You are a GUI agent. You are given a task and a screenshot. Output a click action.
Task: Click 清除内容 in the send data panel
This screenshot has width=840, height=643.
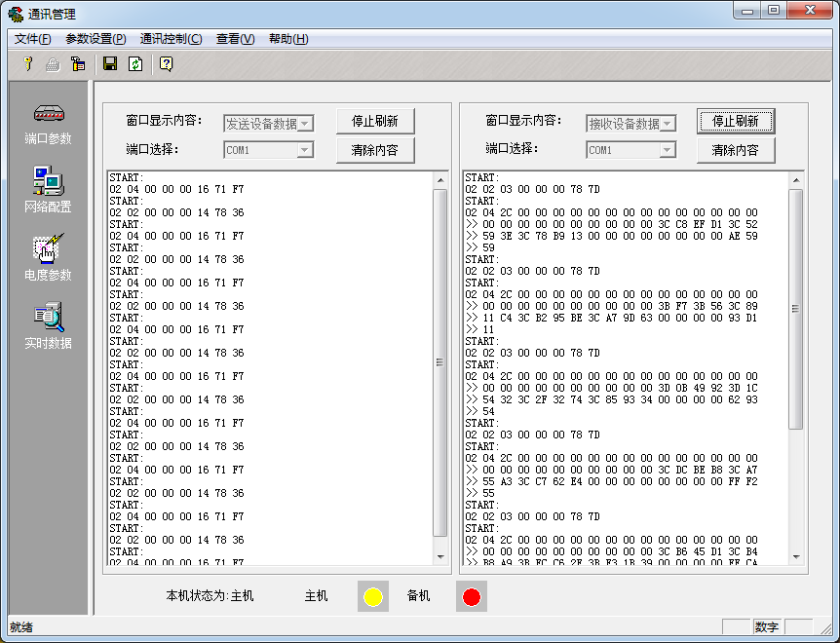point(375,150)
